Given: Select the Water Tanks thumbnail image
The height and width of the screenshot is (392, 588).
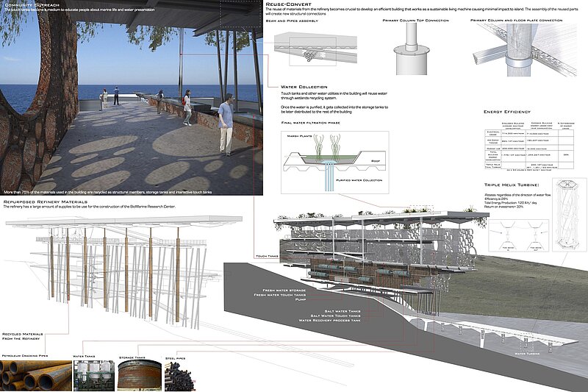Looking at the screenshot, I should (93, 375).
